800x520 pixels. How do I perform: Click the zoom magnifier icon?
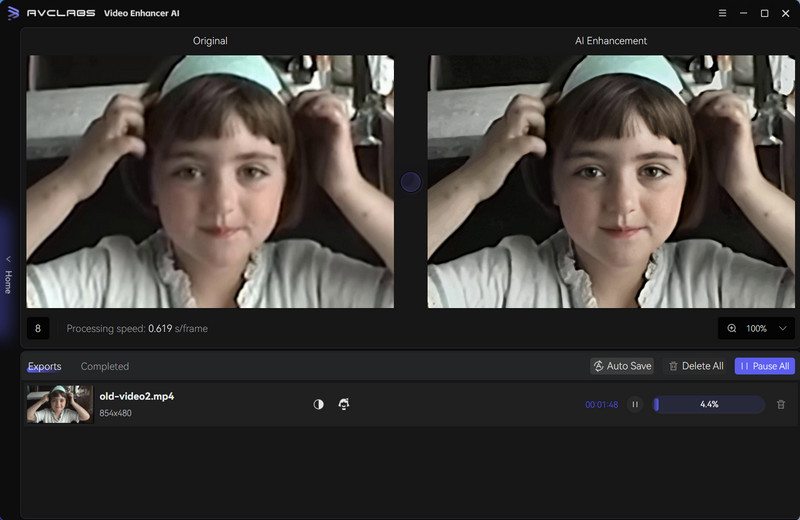coord(732,329)
